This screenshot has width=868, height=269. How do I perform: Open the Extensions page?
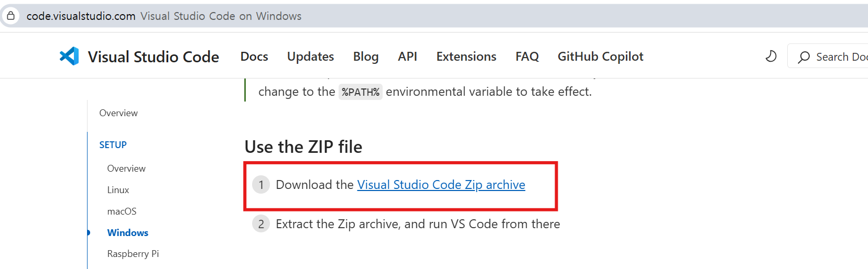466,57
